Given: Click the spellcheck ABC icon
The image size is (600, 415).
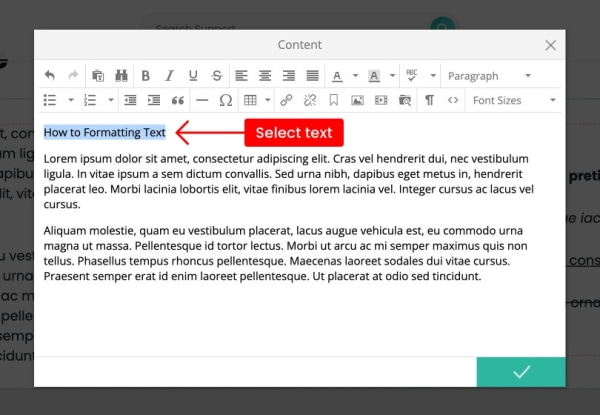Looking at the screenshot, I should point(412,75).
